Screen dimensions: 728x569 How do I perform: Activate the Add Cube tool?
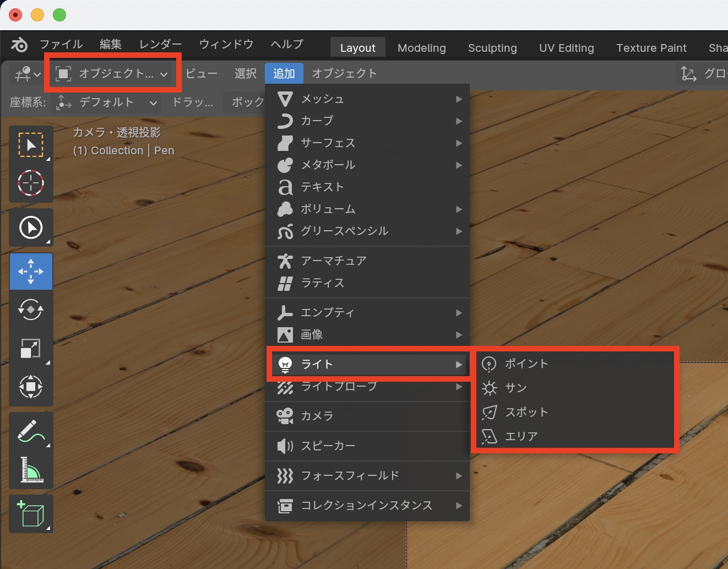tap(31, 513)
